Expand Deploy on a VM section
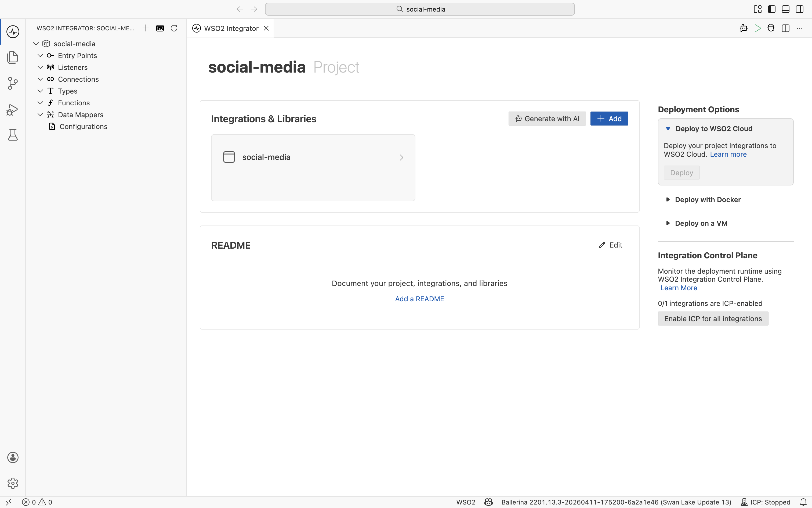The image size is (812, 508). pos(696,223)
